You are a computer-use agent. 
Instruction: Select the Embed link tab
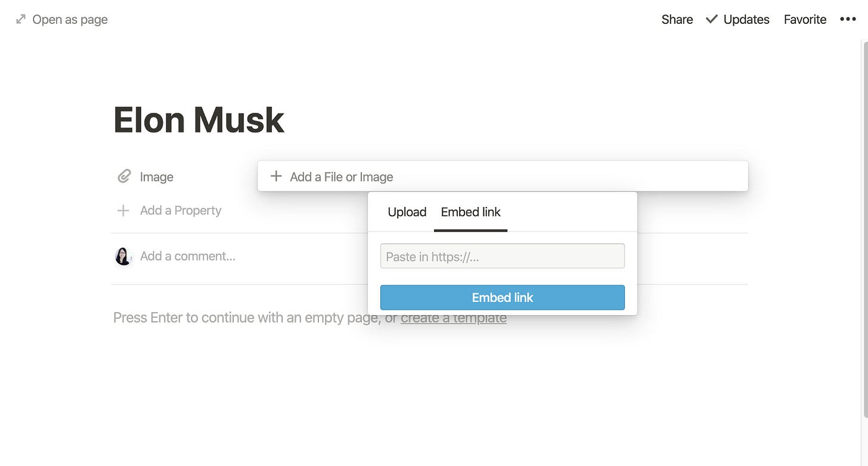tap(471, 212)
